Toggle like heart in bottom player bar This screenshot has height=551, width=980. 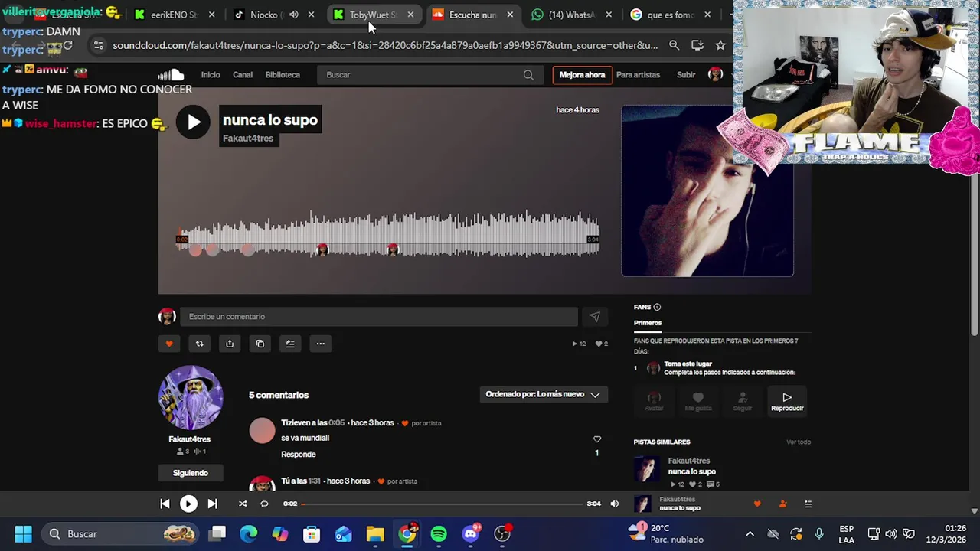(x=757, y=504)
